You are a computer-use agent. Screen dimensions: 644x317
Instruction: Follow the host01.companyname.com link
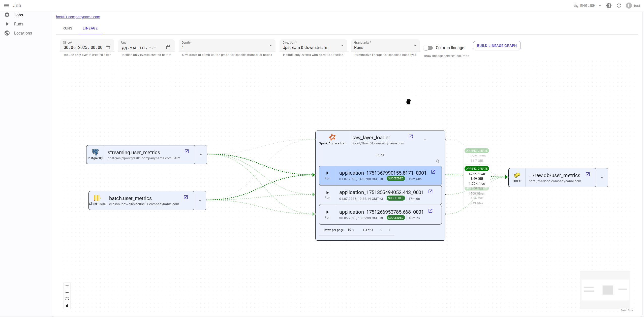pos(78,17)
